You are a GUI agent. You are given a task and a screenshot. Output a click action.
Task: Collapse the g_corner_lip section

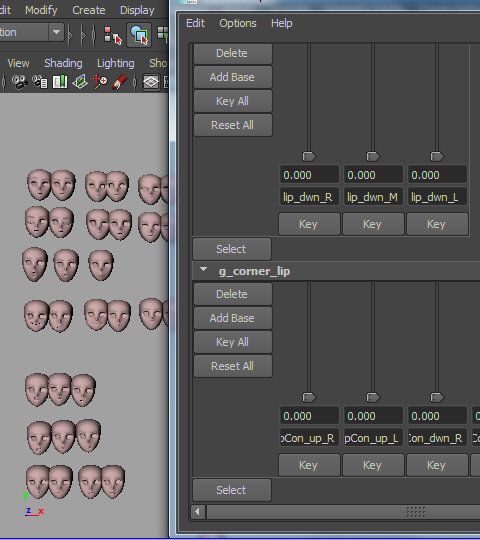point(204,269)
